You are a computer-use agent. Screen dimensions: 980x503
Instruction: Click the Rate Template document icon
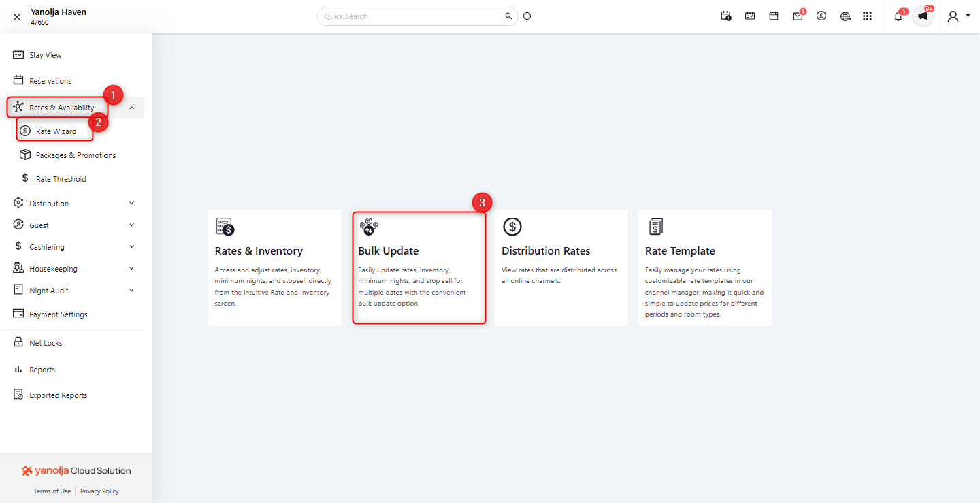tap(656, 227)
